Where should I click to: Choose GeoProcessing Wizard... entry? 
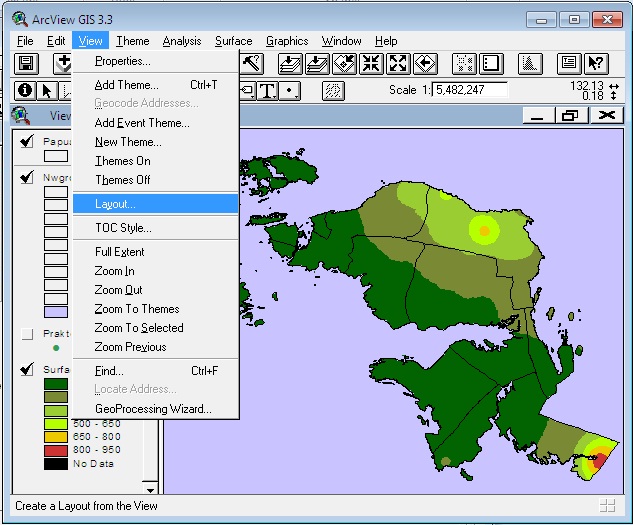(x=156, y=409)
